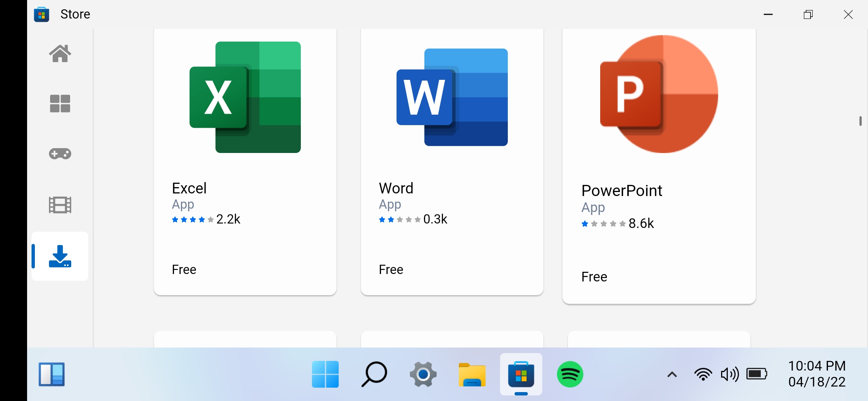Screen dimensions: 868x401
Task: Open the Home section in the Store sidebar
Action: [x=60, y=53]
